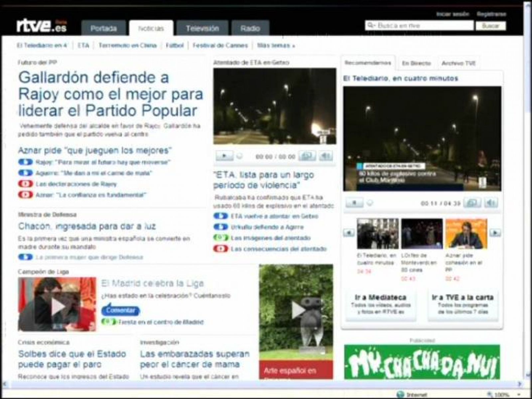Viewport: 532px width, 399px height.
Task: Toggle the volume icon on the Getxo video player
Action: 326,155
